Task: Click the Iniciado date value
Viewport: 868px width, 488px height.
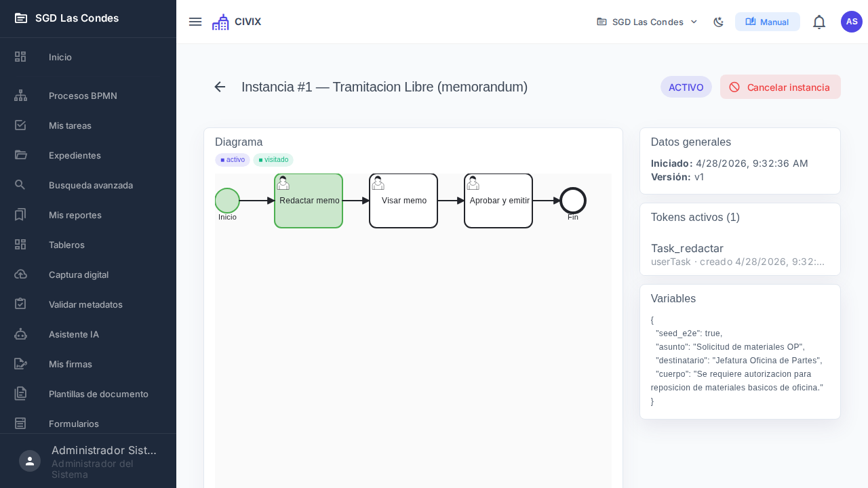Action: [752, 163]
